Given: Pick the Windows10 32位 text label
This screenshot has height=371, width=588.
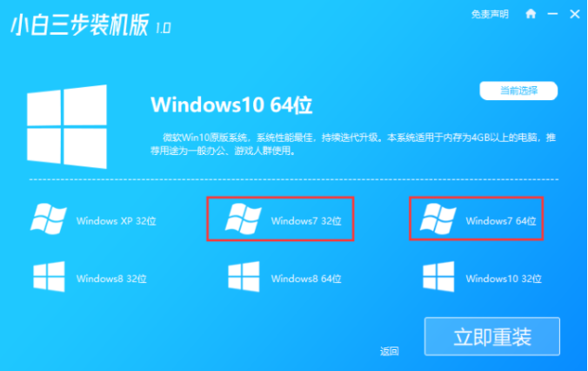Looking at the screenshot, I should click(504, 279).
